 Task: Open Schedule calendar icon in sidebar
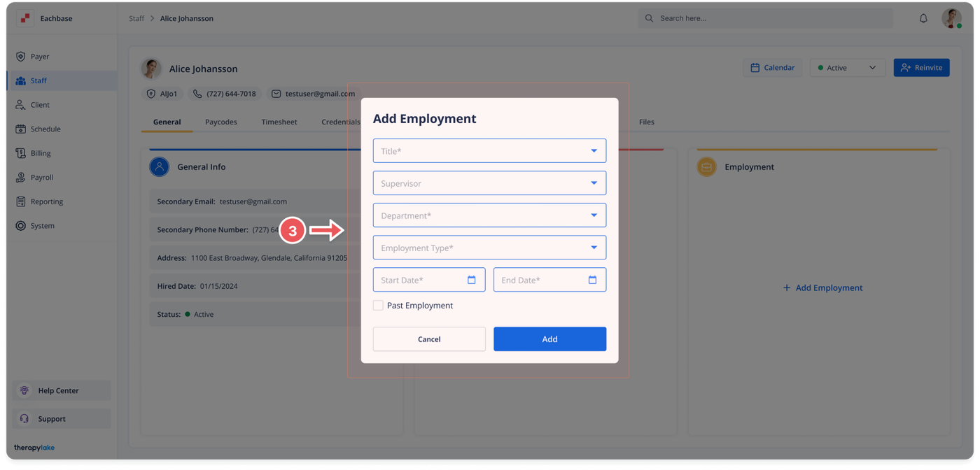coord(20,129)
